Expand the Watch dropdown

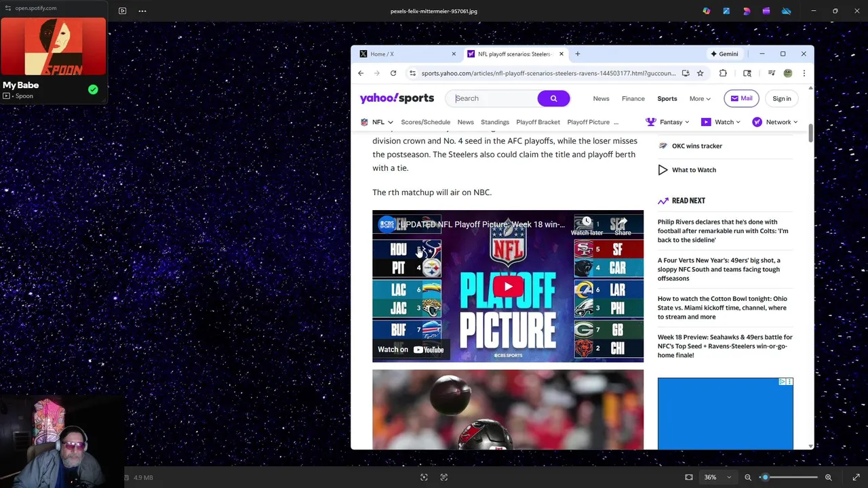[x=721, y=122]
